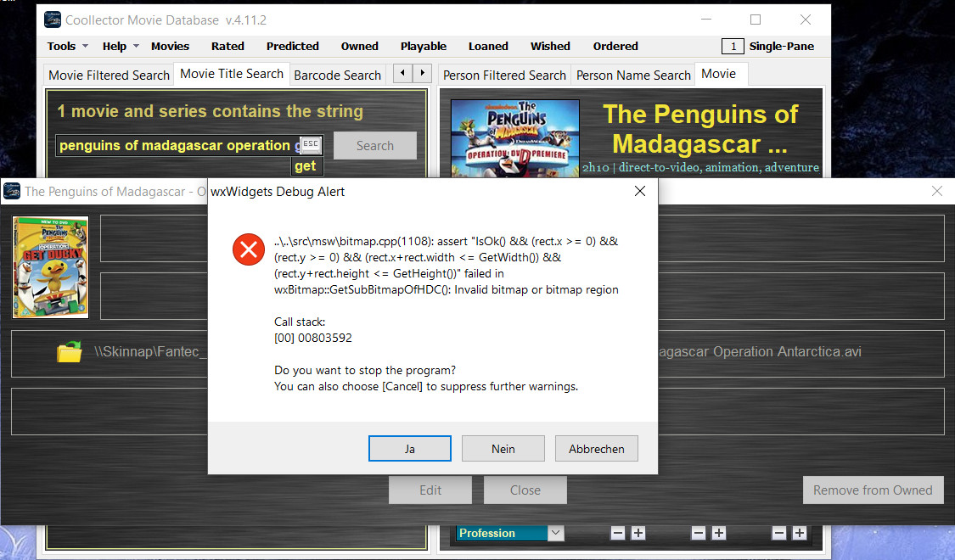Click the 'get' autocomplete suggestion
This screenshot has width=955, height=560.
(x=305, y=166)
